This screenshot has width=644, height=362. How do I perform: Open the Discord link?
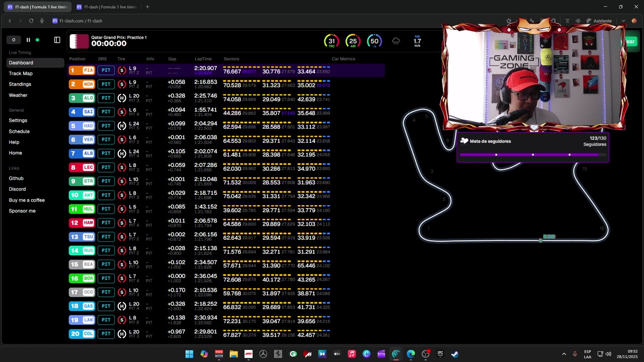[x=17, y=189]
